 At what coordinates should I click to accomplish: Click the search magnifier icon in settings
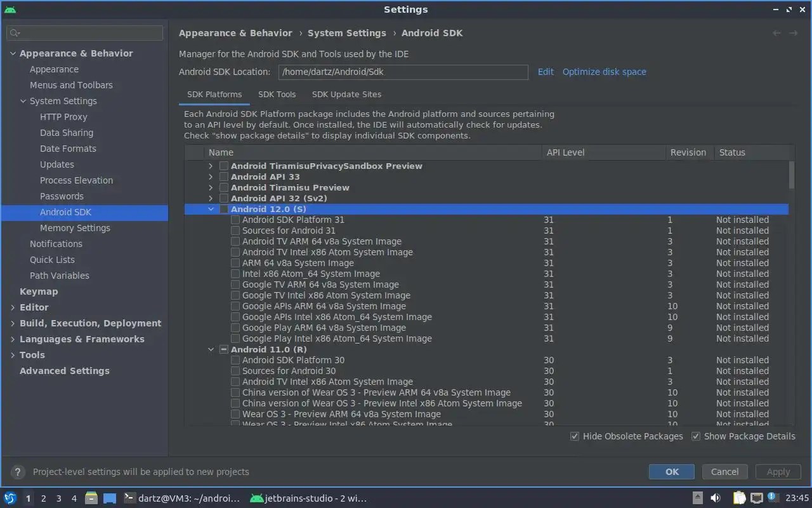point(15,33)
